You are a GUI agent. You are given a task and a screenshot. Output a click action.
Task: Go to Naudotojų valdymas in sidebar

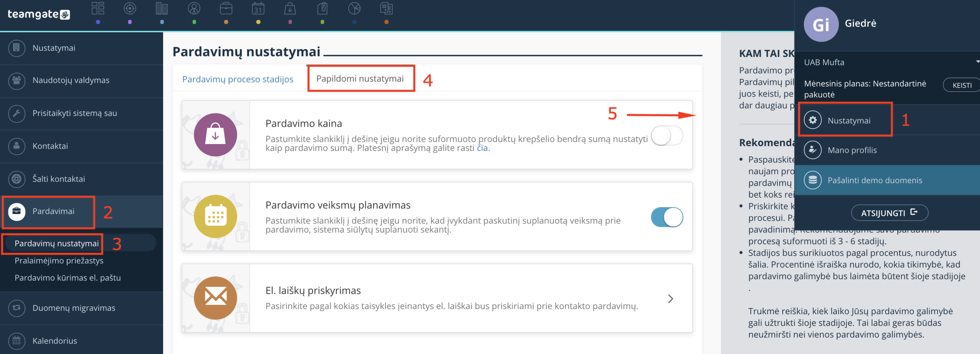82,81
